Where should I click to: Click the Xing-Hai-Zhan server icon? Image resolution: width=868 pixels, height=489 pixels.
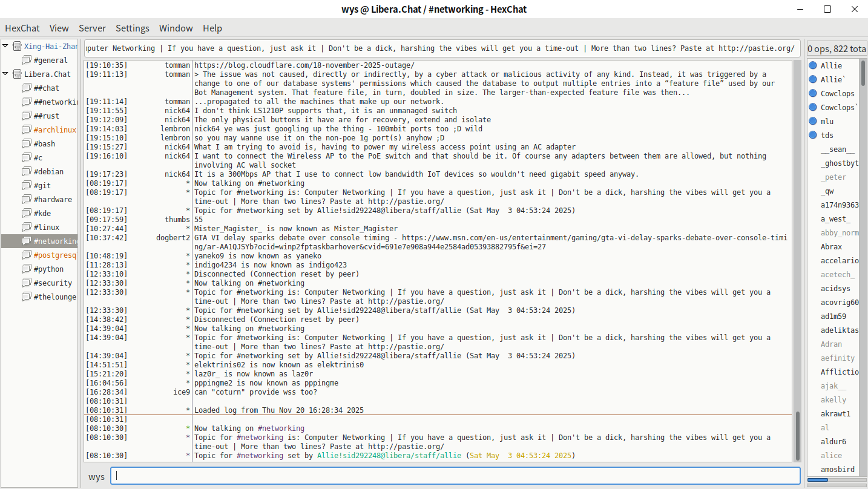(x=17, y=46)
